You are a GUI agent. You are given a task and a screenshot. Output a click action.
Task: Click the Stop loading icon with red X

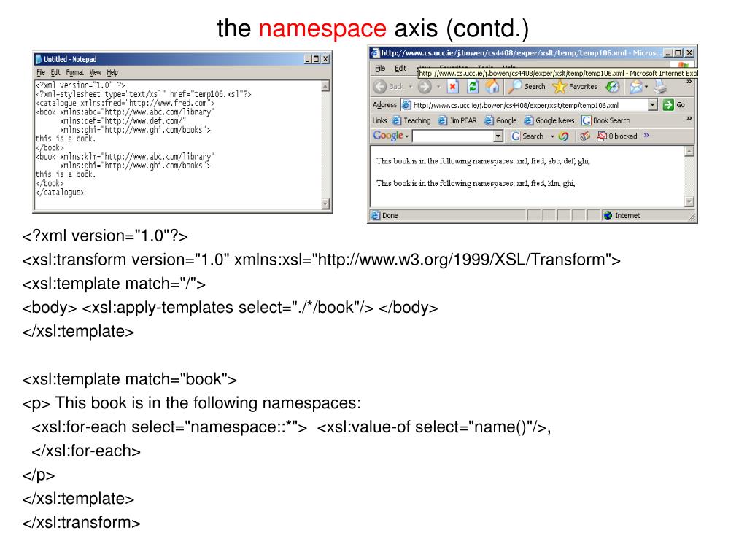tap(452, 87)
